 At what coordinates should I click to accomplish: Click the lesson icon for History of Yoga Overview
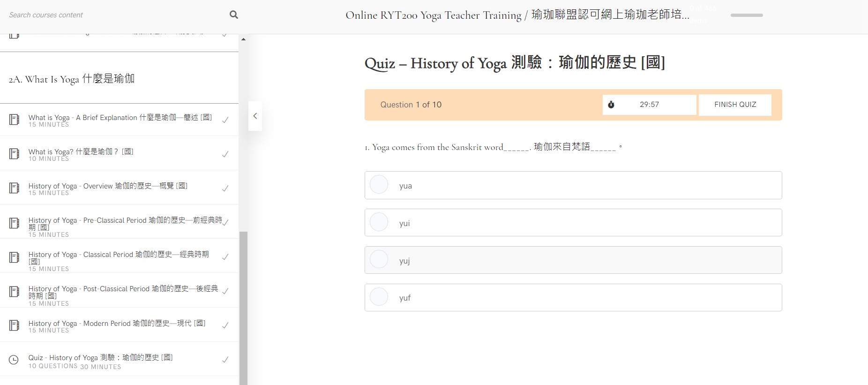[x=15, y=188]
